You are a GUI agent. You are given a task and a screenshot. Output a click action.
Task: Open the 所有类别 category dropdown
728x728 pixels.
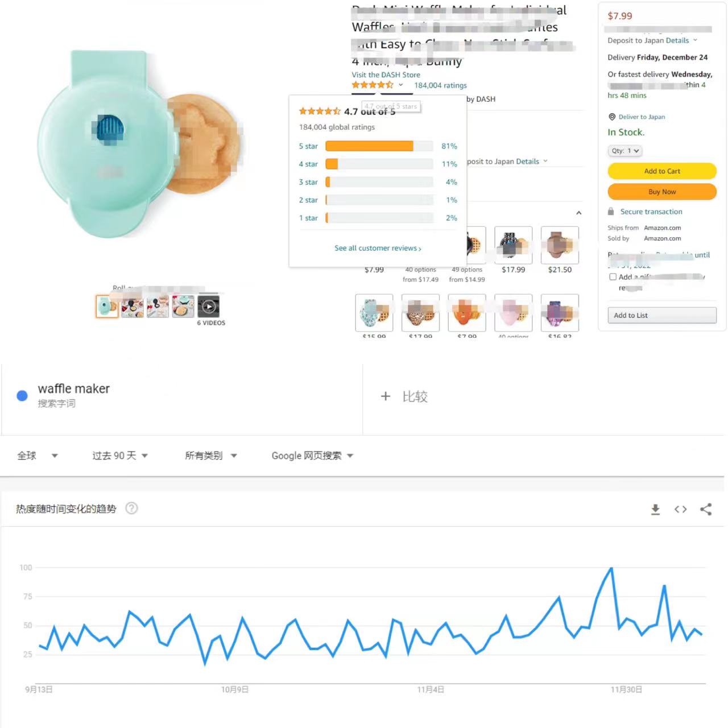[211, 456]
